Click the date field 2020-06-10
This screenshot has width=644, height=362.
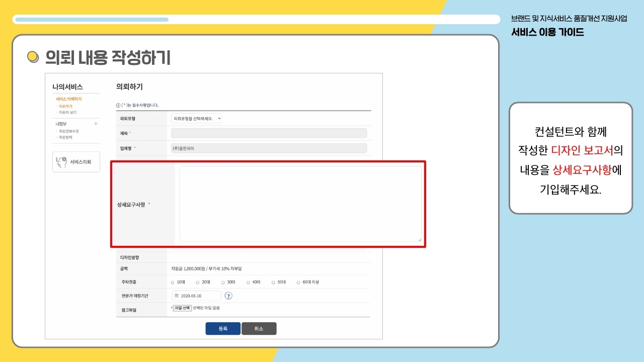tap(196, 296)
